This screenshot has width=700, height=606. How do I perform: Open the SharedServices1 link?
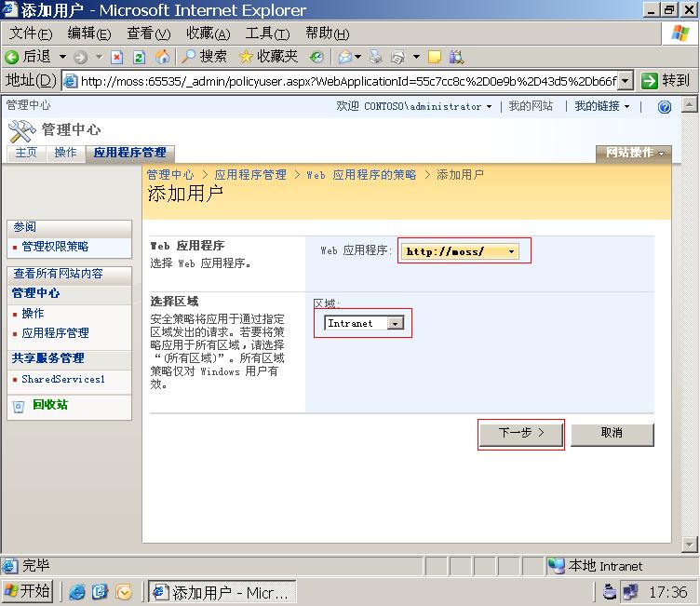click(x=63, y=380)
